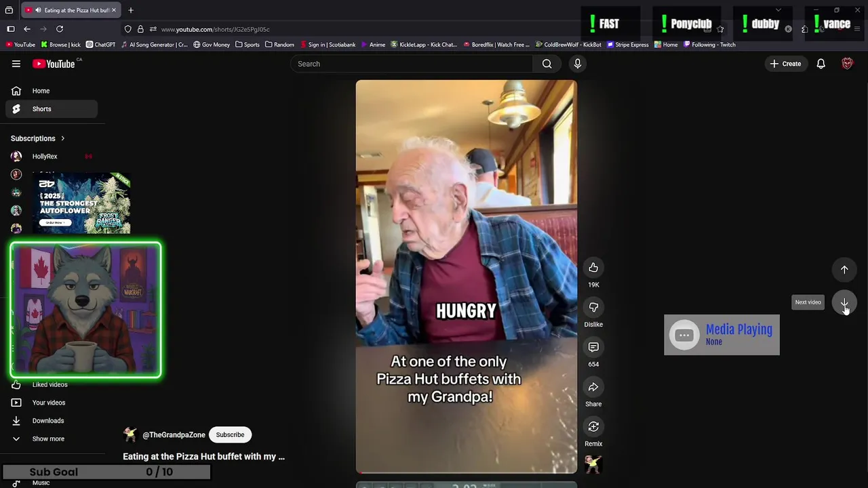The width and height of the screenshot is (868, 488).
Task: Open Liked videos
Action: click(51, 384)
